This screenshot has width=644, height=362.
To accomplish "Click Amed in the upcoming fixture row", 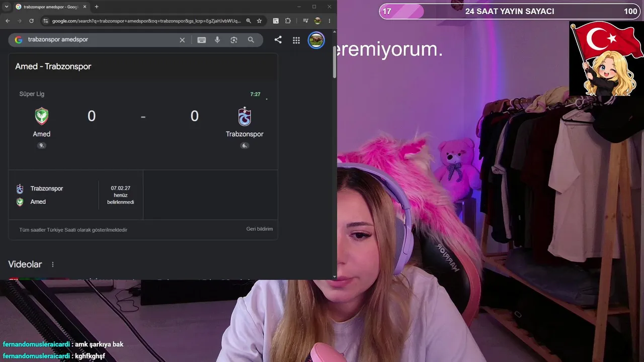I will pyautogui.click(x=38, y=202).
